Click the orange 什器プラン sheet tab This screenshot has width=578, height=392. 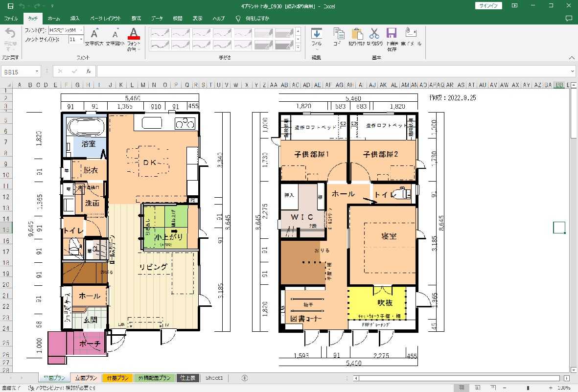pyautogui.click(x=117, y=378)
